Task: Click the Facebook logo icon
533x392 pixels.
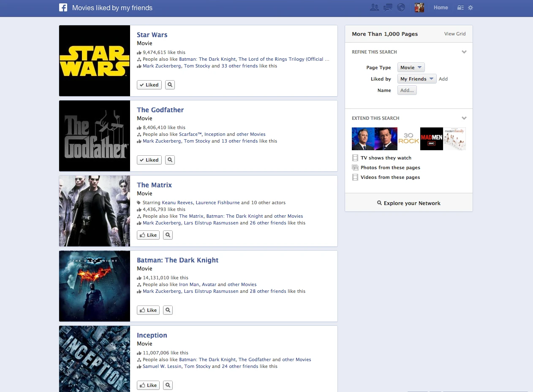Action: pos(63,7)
